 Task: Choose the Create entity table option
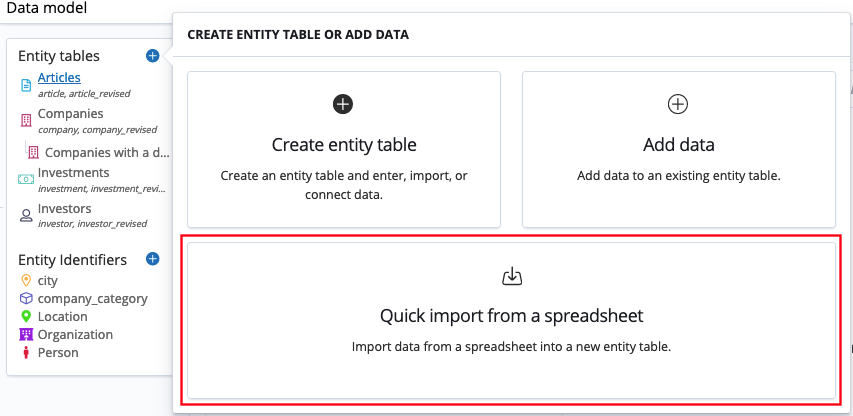(x=344, y=148)
